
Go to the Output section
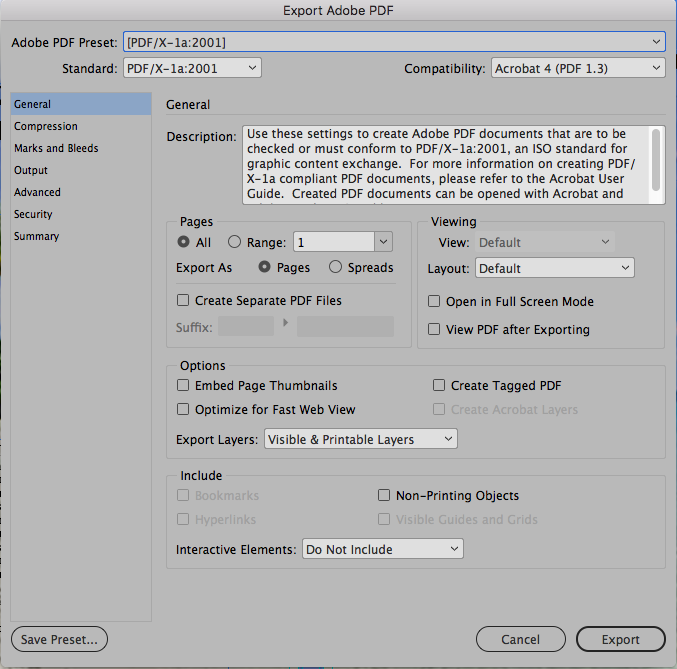pyautogui.click(x=81, y=170)
